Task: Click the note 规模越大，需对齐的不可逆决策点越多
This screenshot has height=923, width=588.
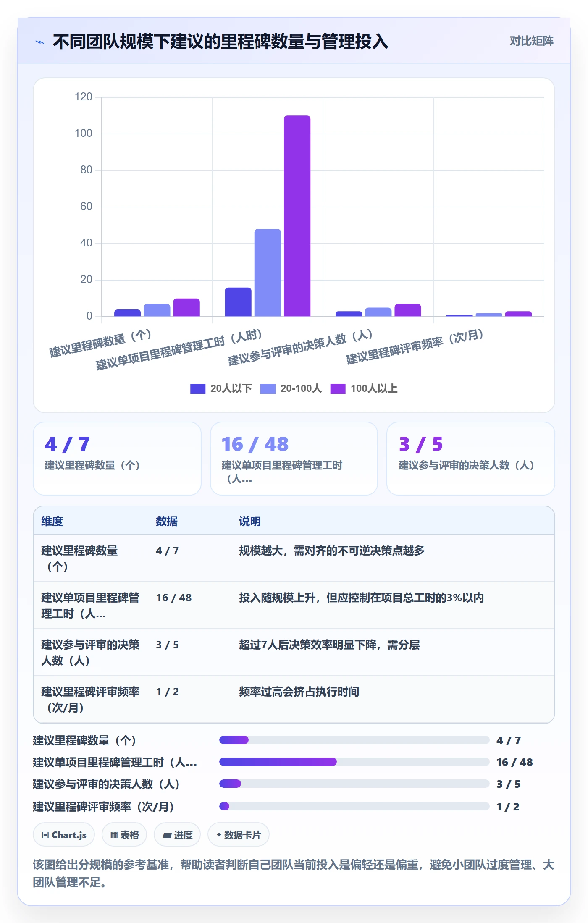Action: point(332,551)
